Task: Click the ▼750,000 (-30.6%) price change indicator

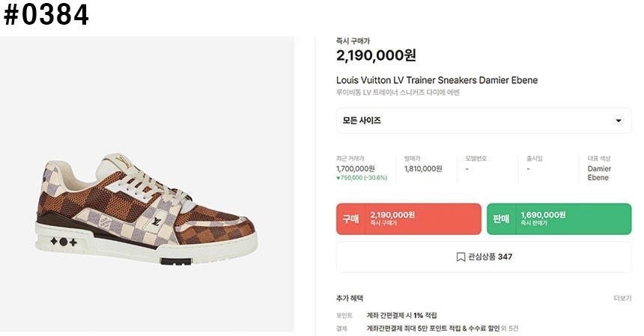Action: [361, 178]
